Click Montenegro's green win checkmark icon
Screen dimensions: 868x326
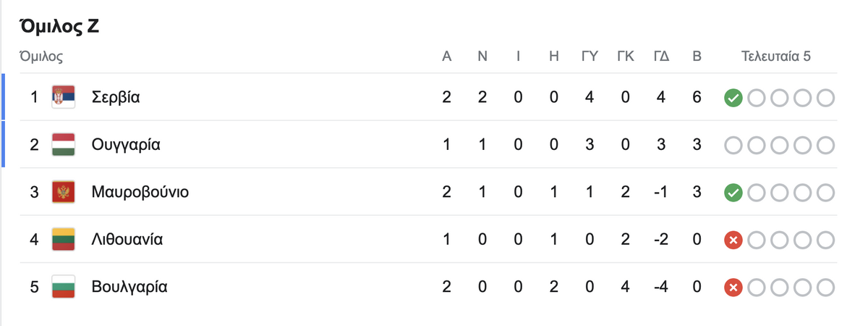coord(733,193)
